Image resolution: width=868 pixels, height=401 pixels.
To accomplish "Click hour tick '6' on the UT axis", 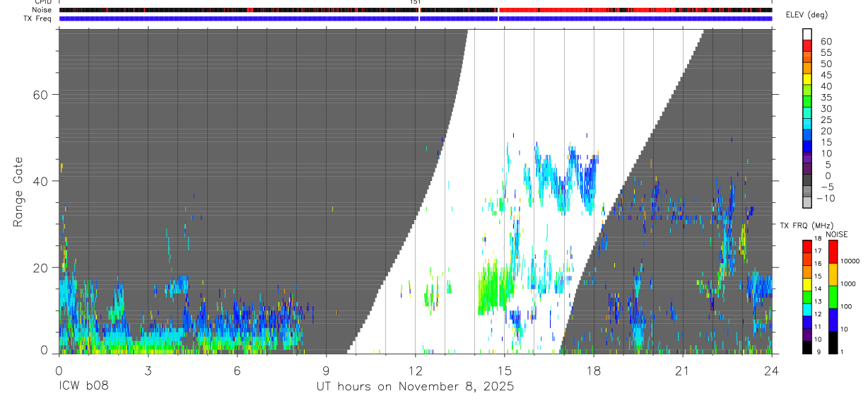I will point(237,370).
